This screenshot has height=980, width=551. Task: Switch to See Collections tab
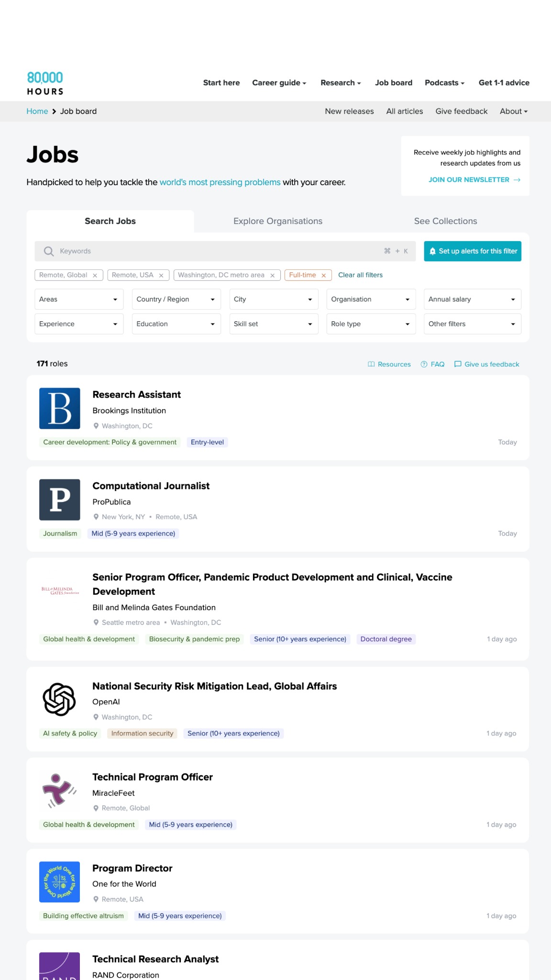(445, 221)
